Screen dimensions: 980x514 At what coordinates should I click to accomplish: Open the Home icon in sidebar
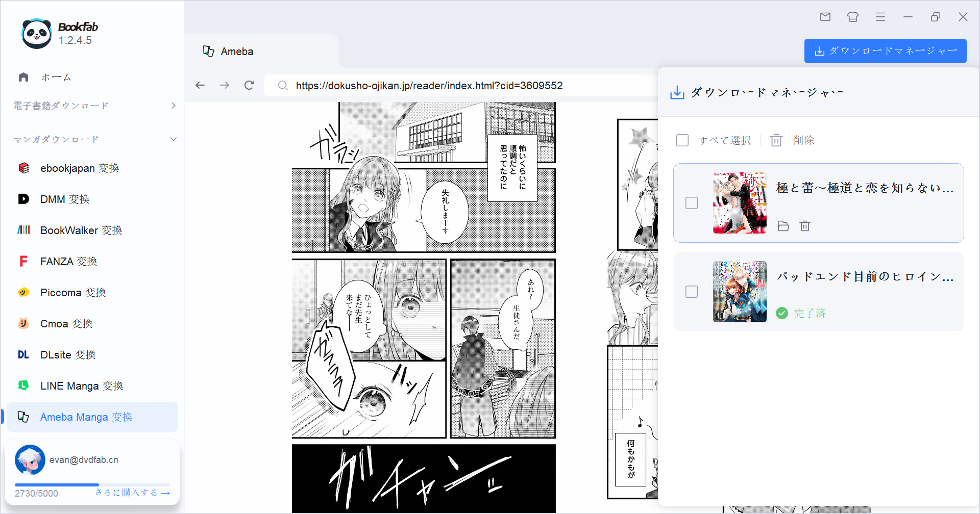point(23,77)
